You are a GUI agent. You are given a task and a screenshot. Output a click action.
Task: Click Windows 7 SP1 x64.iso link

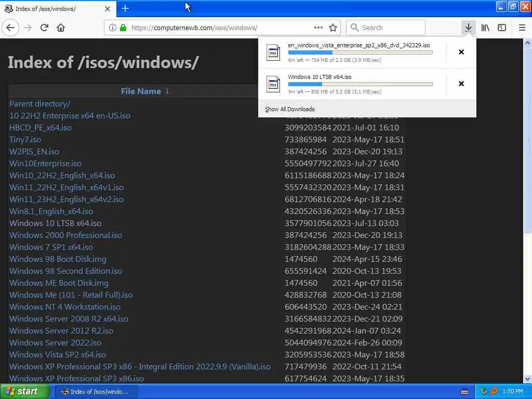click(x=51, y=247)
